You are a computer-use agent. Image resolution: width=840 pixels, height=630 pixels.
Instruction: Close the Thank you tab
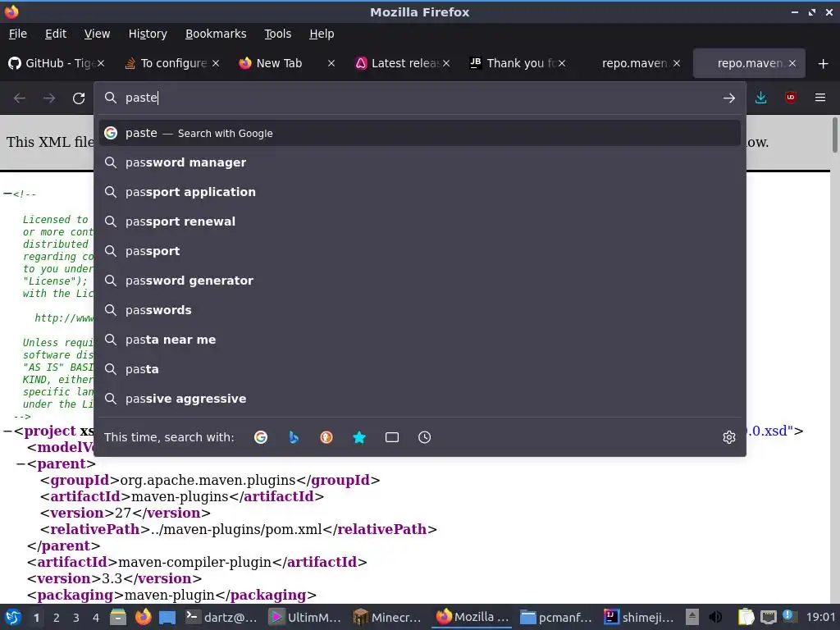pyautogui.click(x=561, y=63)
